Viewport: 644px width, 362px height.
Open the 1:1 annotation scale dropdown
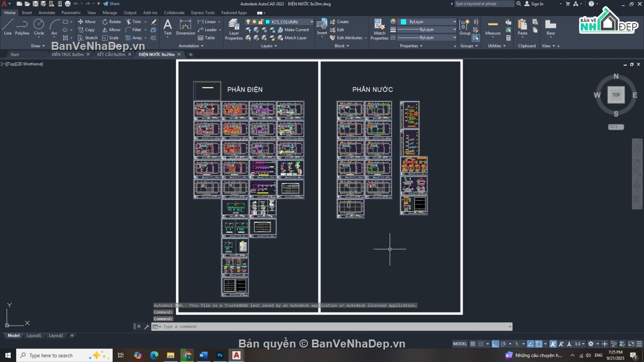tap(580, 344)
